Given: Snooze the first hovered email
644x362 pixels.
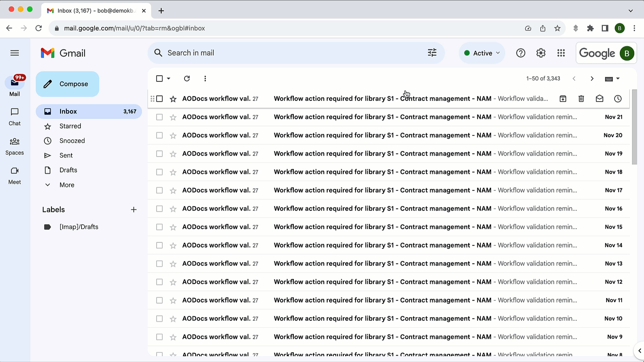Looking at the screenshot, I should point(618,99).
